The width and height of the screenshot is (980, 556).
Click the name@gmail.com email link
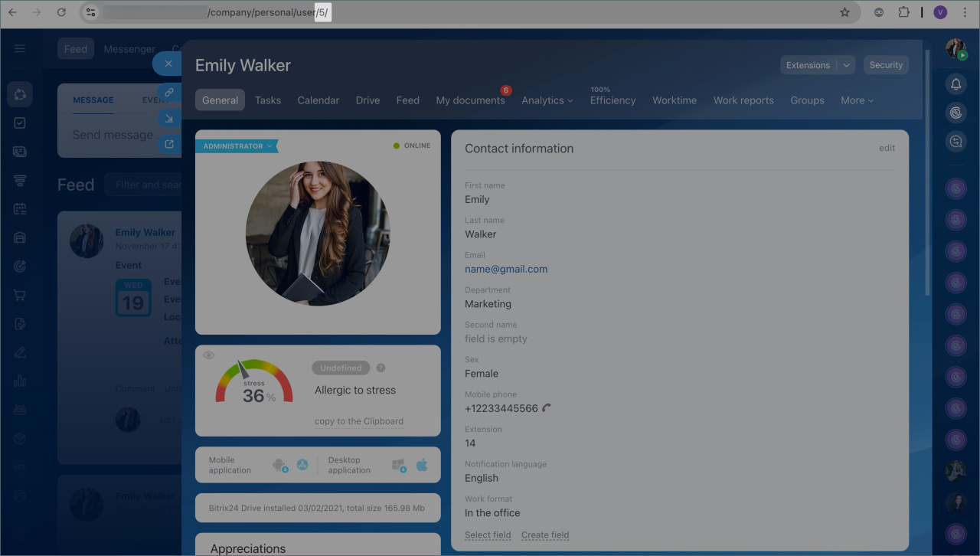(x=506, y=269)
